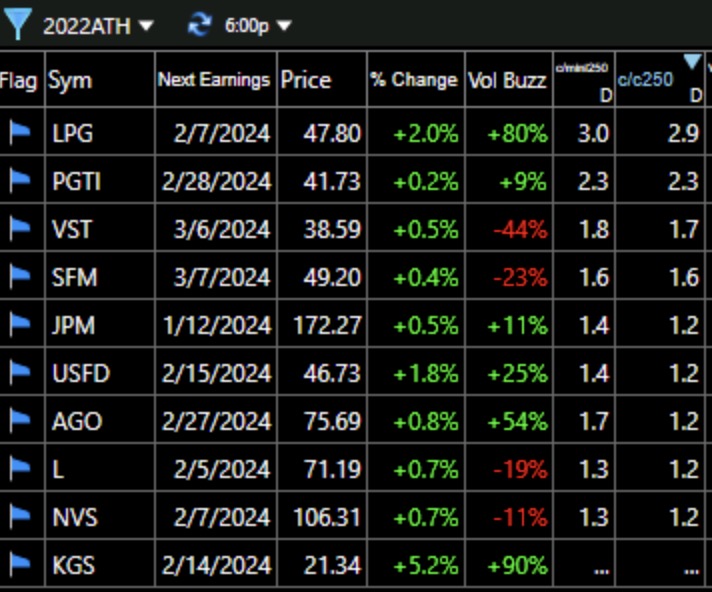Toggle the flag for SFM

(20, 277)
